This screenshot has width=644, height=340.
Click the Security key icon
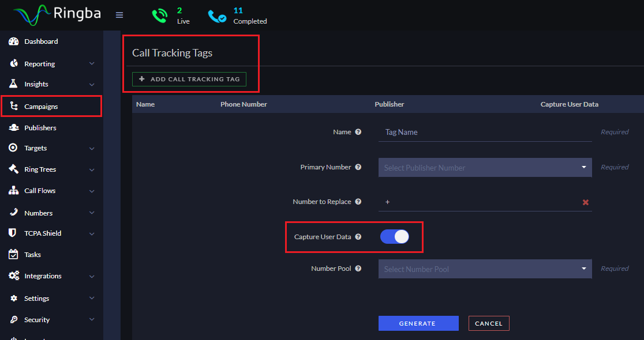[13, 319]
